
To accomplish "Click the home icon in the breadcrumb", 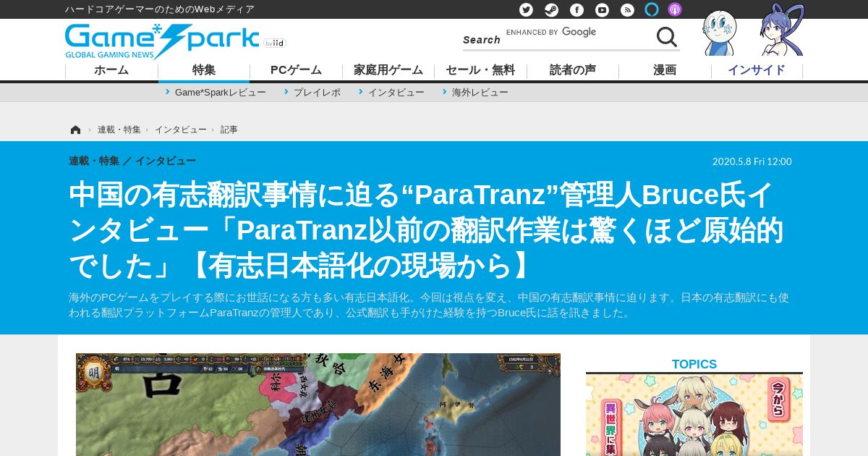I will point(75,130).
